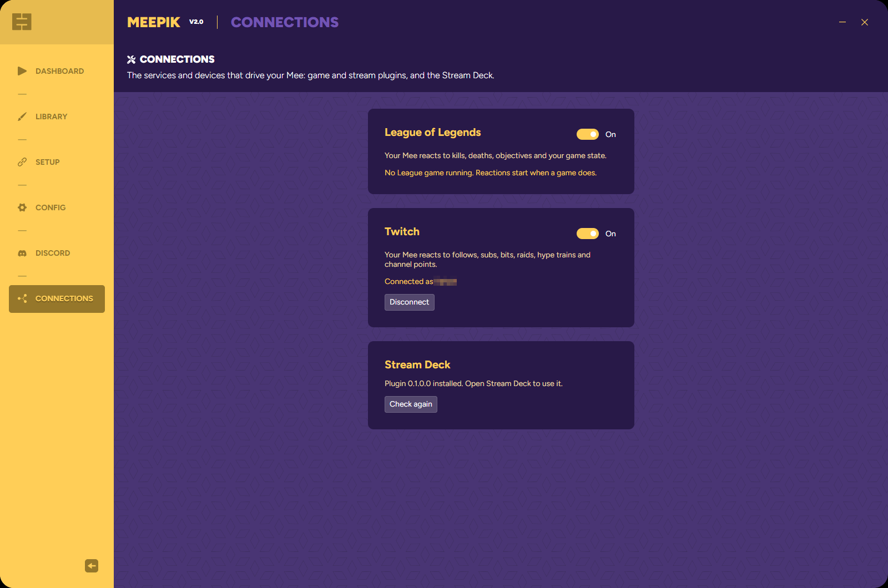Screen dimensions: 888x588
Task: Click the Setup link chain icon
Action: click(22, 162)
